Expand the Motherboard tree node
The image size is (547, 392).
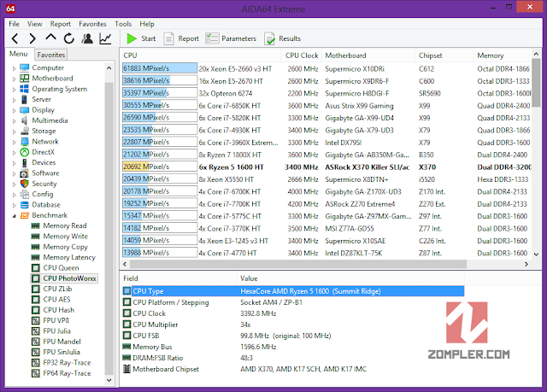[x=14, y=79]
